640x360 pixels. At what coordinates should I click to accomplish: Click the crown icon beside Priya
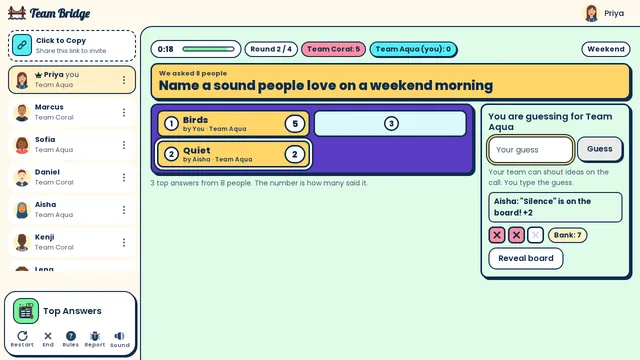[38, 75]
